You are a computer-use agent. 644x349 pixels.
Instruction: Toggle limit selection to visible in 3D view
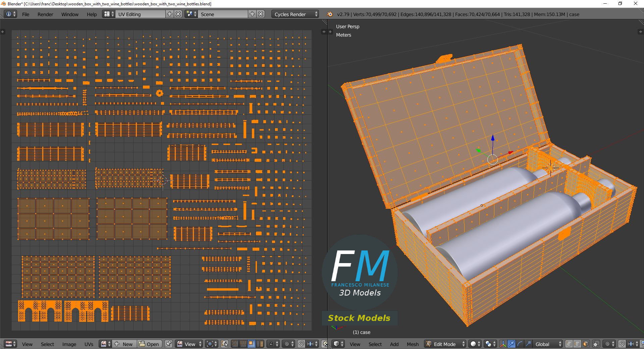(596, 344)
